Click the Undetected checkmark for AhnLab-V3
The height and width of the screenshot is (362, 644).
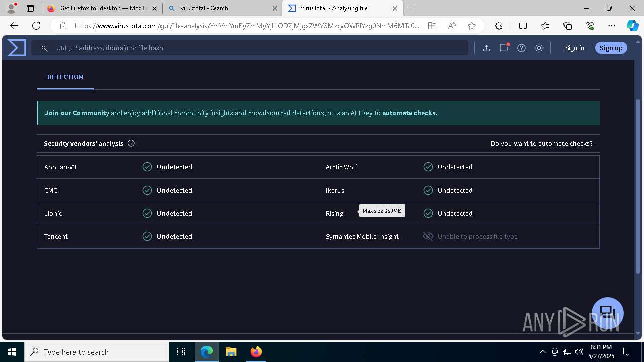point(147,167)
